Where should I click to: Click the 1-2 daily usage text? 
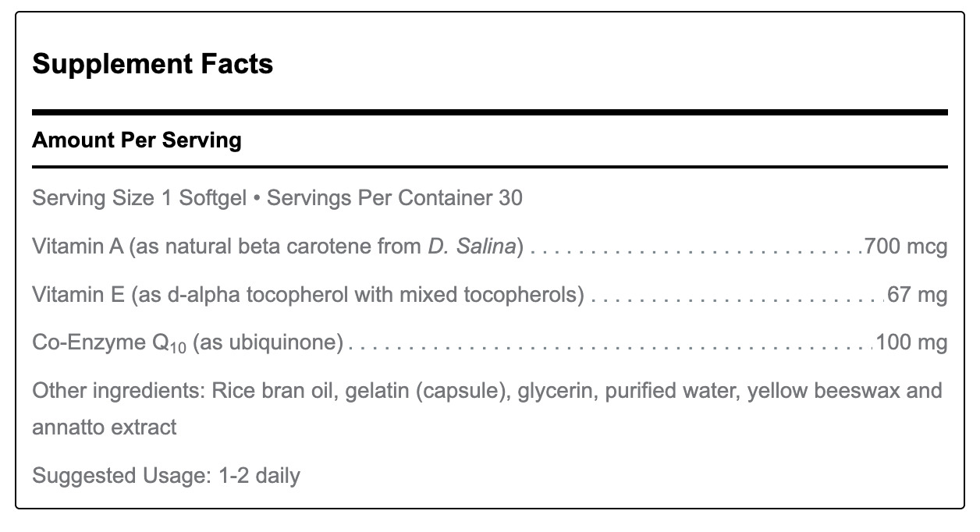(259, 476)
